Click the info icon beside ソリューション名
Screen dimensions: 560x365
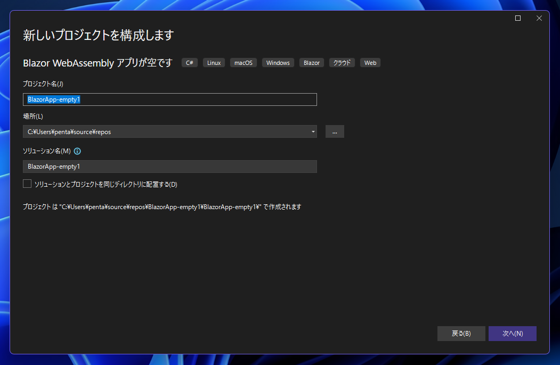point(77,151)
